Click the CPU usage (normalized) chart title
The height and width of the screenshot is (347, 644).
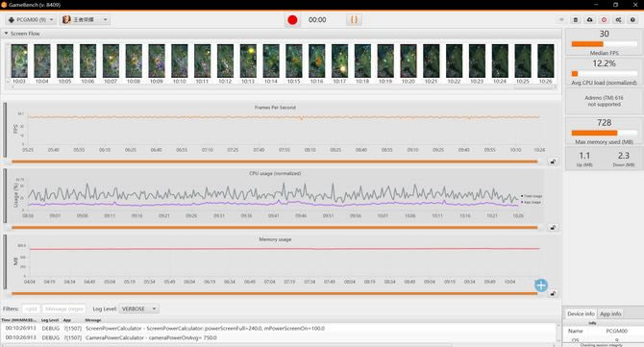(x=275, y=173)
